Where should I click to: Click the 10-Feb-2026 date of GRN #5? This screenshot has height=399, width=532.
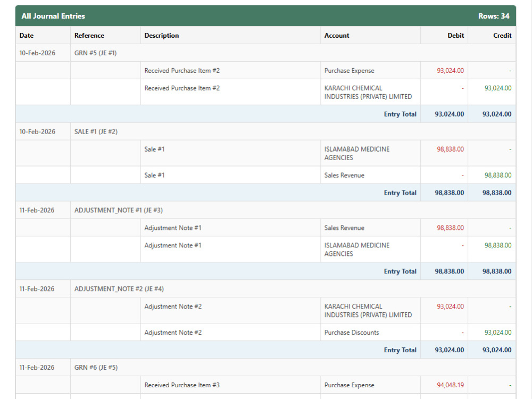(37, 53)
